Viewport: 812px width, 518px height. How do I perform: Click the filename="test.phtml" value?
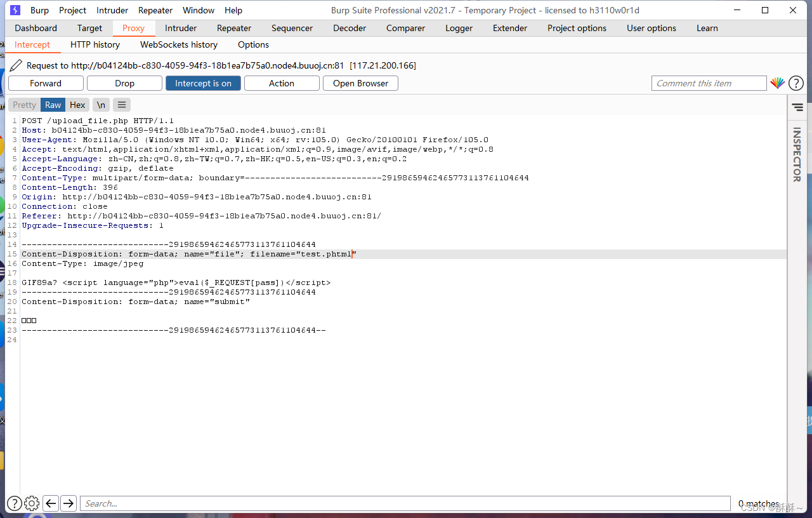coord(303,254)
